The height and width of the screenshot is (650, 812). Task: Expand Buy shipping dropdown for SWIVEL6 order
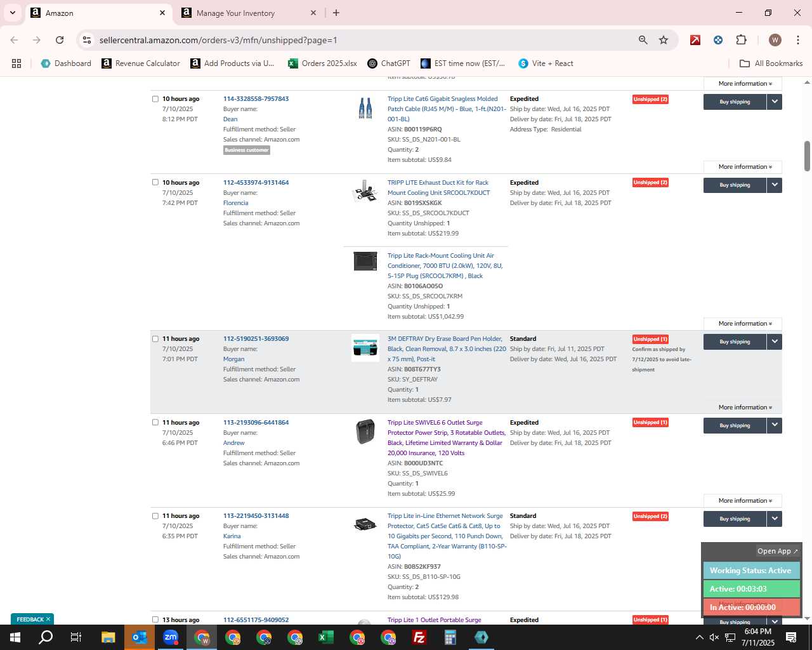tap(775, 425)
